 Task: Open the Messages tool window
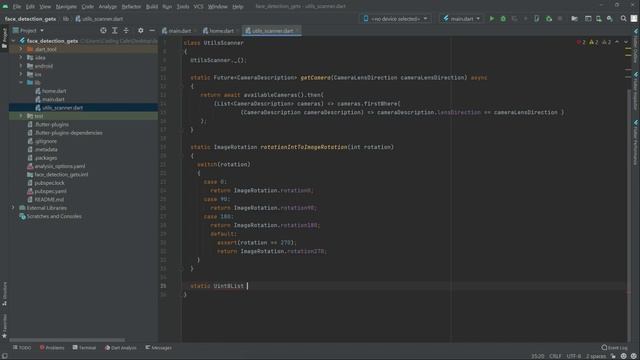click(x=158, y=348)
